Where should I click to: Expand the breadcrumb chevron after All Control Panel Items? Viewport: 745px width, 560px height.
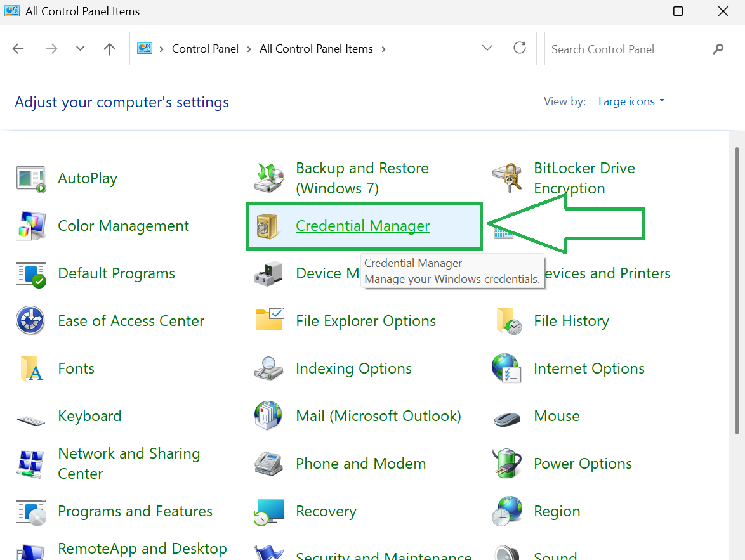383,48
